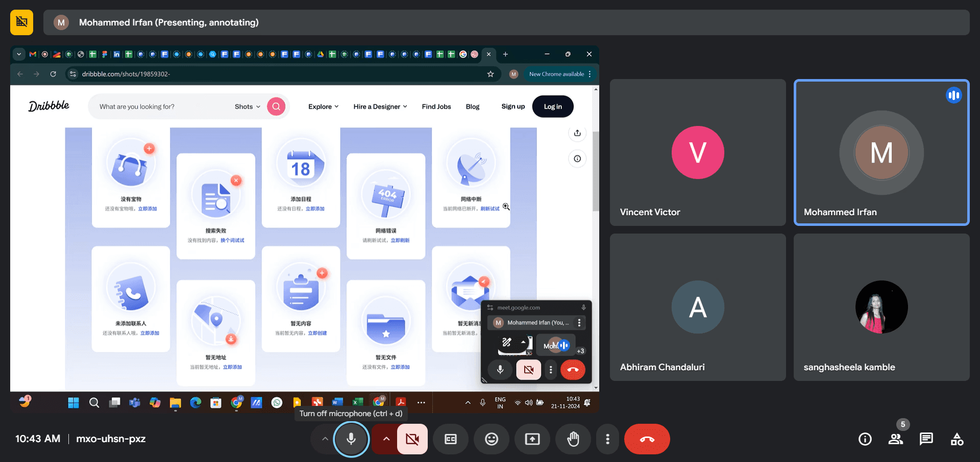Click share icon beside Dribbble shot
Image resolution: width=980 pixels, height=462 pixels.
click(577, 133)
